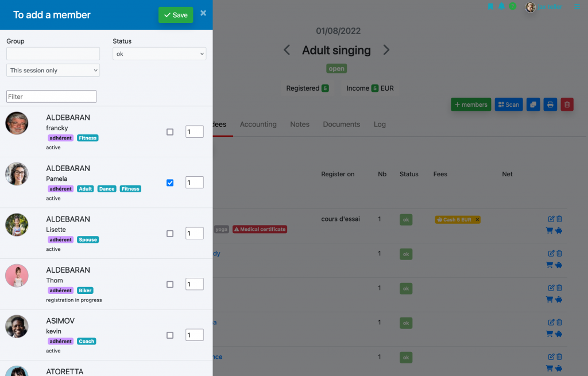Switch to the Log tab

[x=380, y=124]
